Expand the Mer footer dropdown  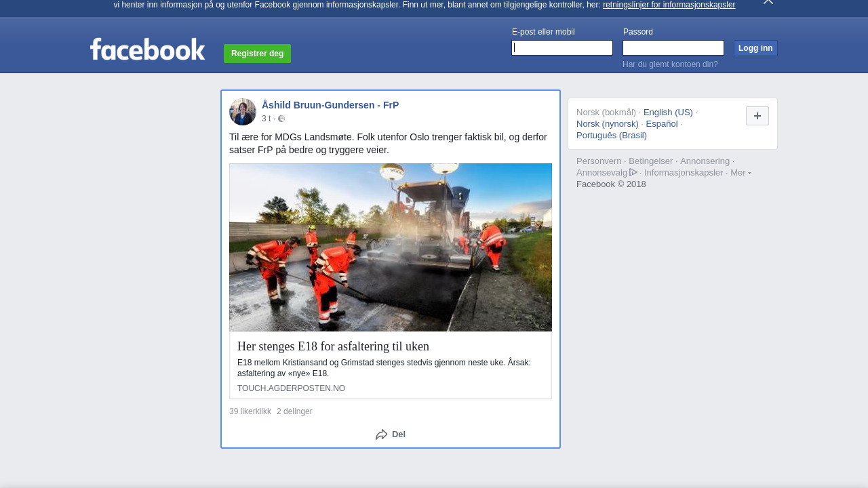pos(741,172)
